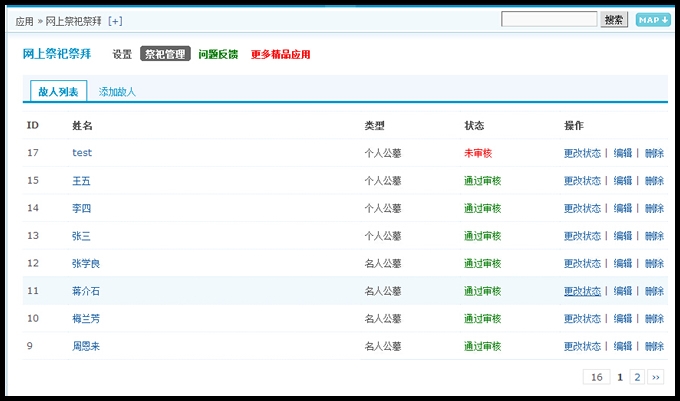680x401 pixels.
Task: Click the MAP dropdown button
Action: [653, 19]
